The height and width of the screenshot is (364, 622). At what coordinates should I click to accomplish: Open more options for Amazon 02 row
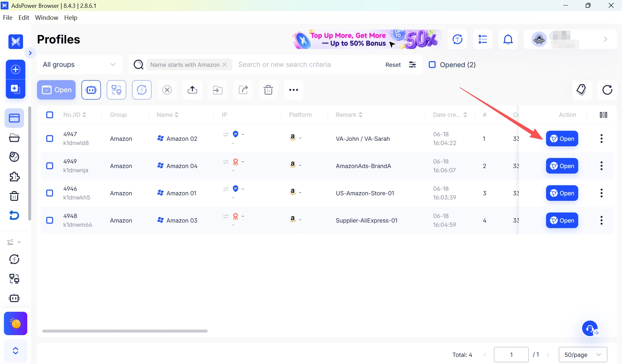pyautogui.click(x=602, y=139)
